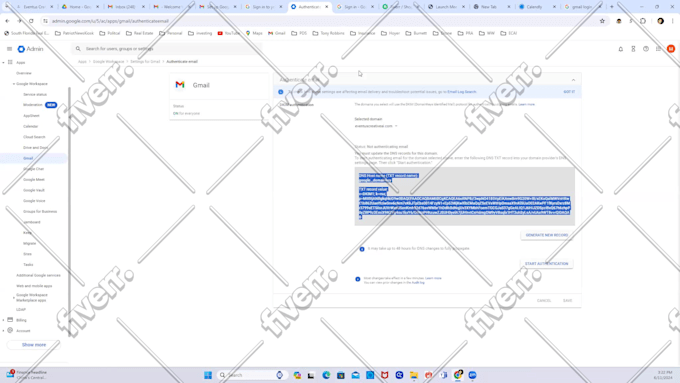
Task: Click Settings for Gmail breadcrumb
Action: [x=145, y=62]
